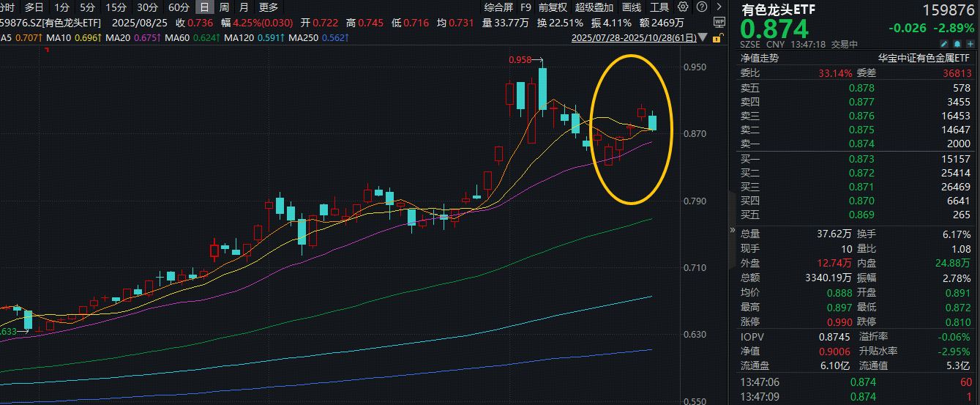Viewport: 980px width, 405px height.
Task: Select the 60分 period tab
Action: point(179,7)
